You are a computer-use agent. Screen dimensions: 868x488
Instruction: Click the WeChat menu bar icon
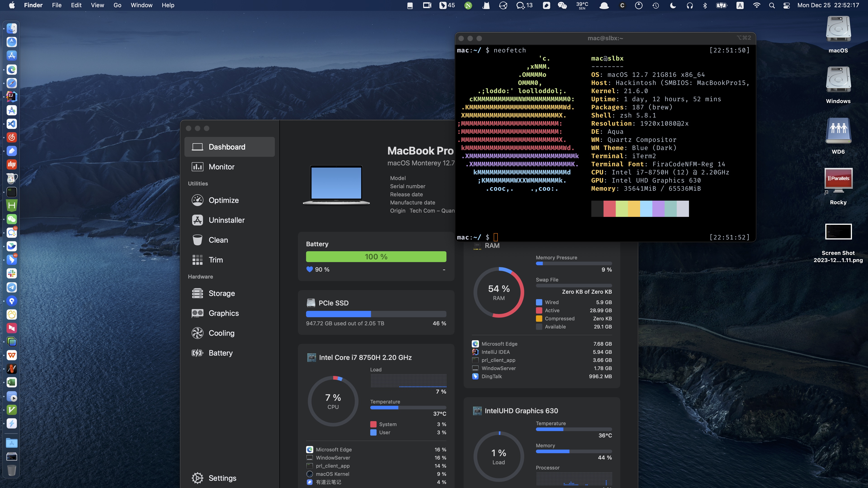coord(562,5)
